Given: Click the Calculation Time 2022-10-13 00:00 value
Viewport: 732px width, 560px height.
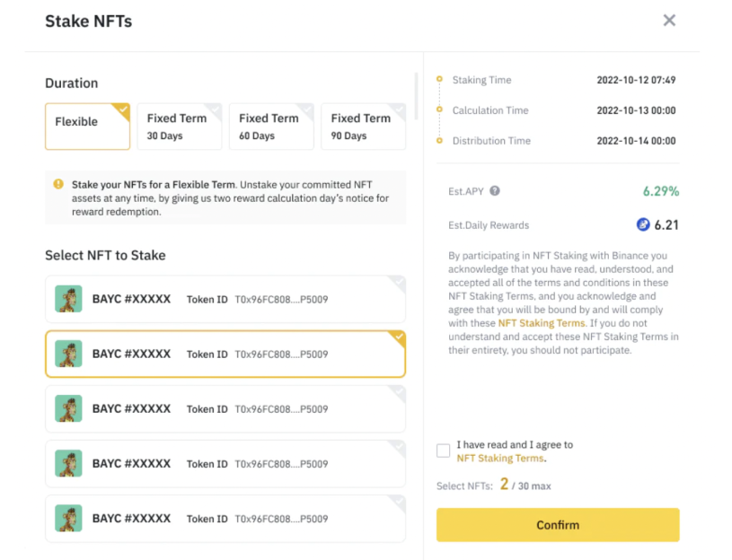Looking at the screenshot, I should click(x=636, y=110).
